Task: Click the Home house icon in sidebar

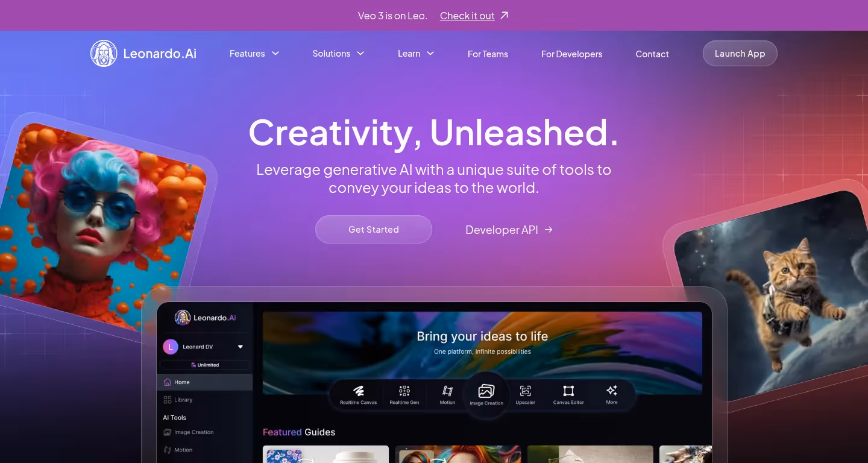Action: (x=167, y=382)
